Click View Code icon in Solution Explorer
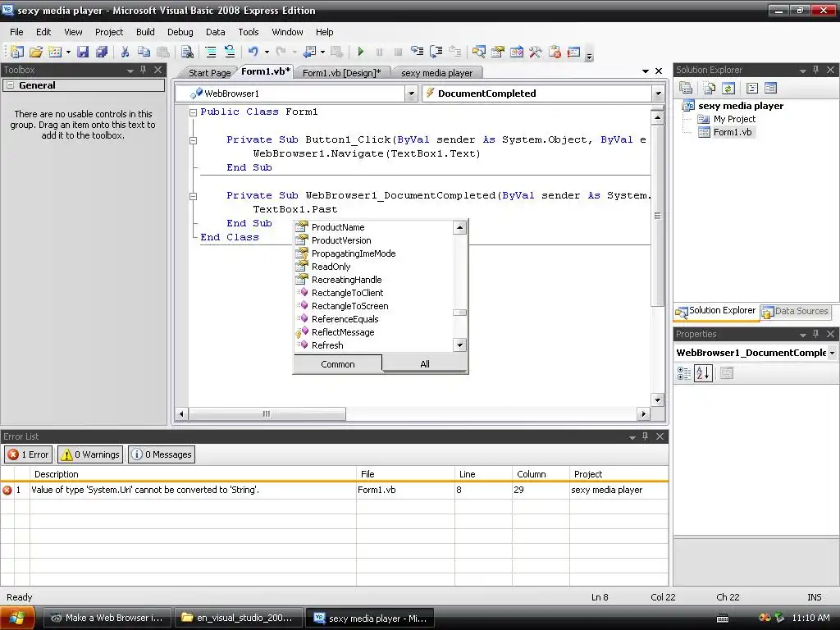The width and height of the screenshot is (840, 630). tap(751, 88)
